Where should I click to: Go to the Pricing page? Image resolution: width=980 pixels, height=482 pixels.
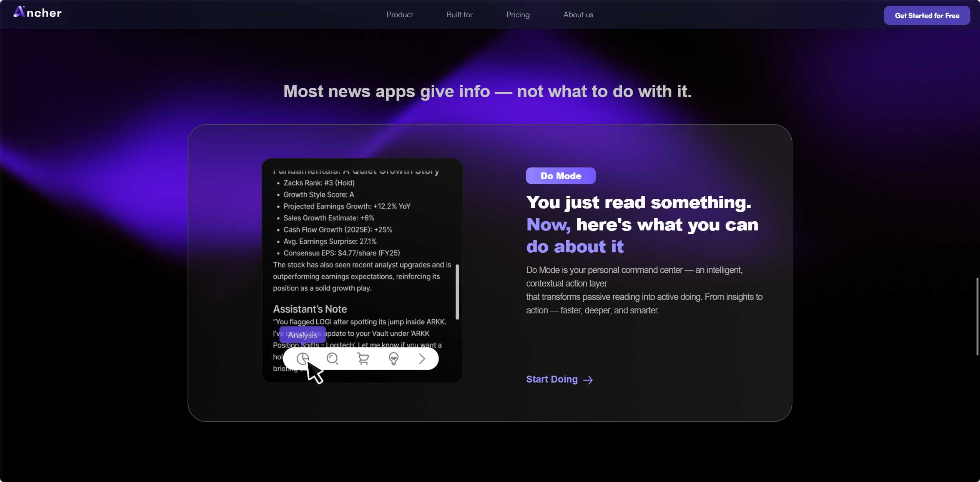[518, 15]
